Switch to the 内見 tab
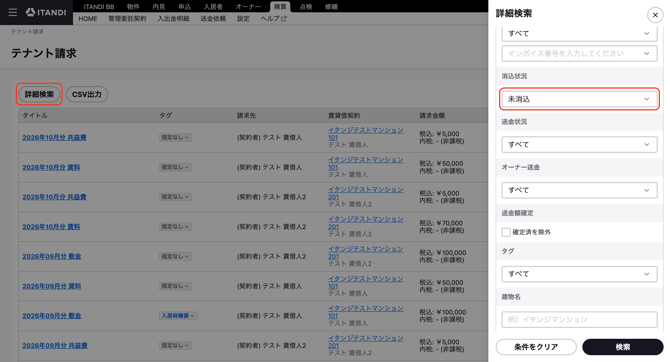Screen dimensions: 670x362 pyautogui.click(x=159, y=6)
